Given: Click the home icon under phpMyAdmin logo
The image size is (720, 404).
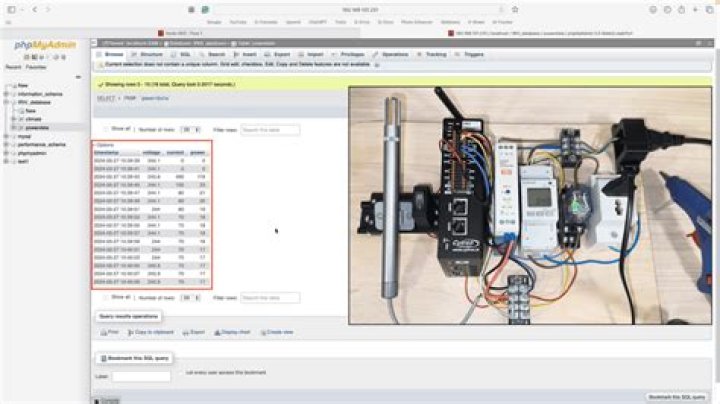Looking at the screenshot, I should pyautogui.click(x=27, y=57).
